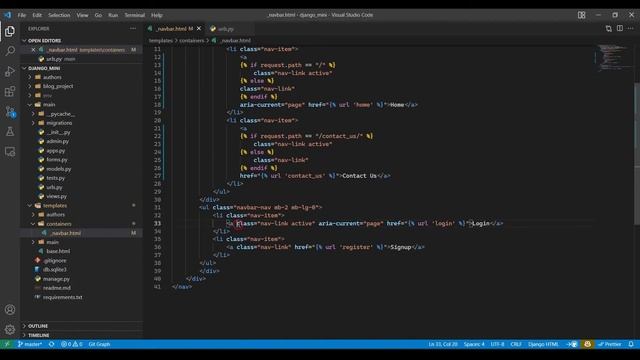Image resolution: width=640 pixels, height=360 pixels.
Task: Open the Source Control view
Action: [10, 111]
